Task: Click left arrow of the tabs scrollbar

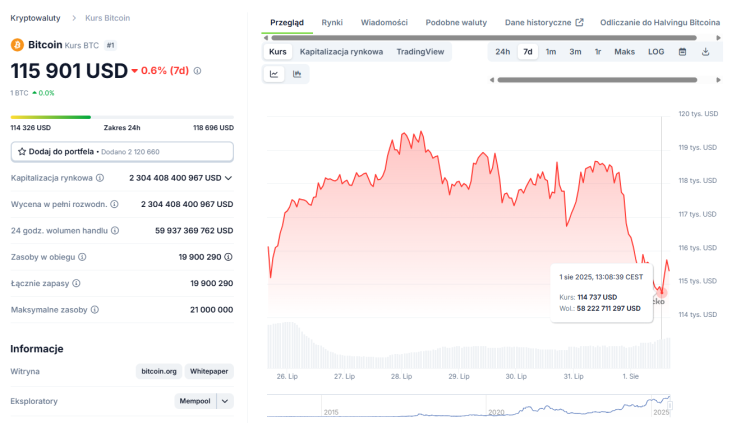Action: [266, 38]
